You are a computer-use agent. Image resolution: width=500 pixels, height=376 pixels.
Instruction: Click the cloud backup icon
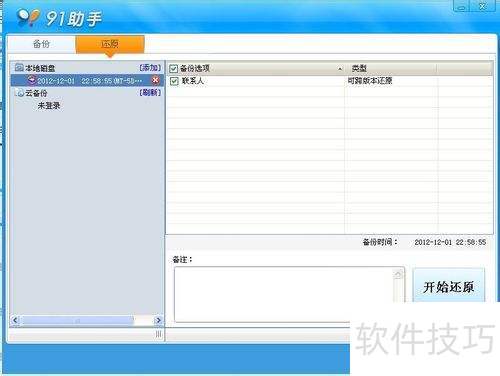[x=19, y=93]
